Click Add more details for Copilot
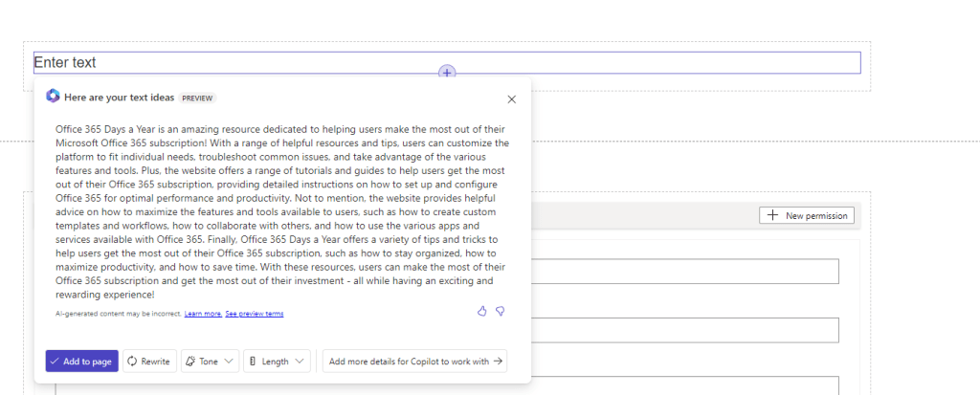The image size is (980, 395). tap(414, 362)
